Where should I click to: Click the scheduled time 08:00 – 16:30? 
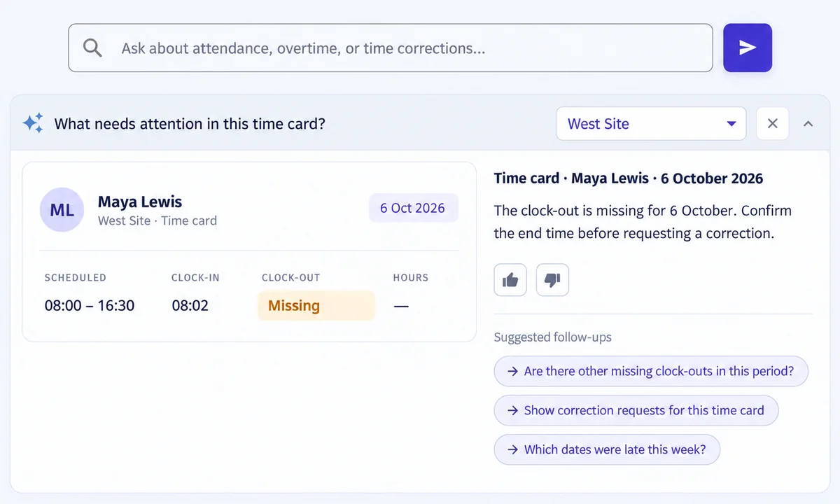[90, 306]
